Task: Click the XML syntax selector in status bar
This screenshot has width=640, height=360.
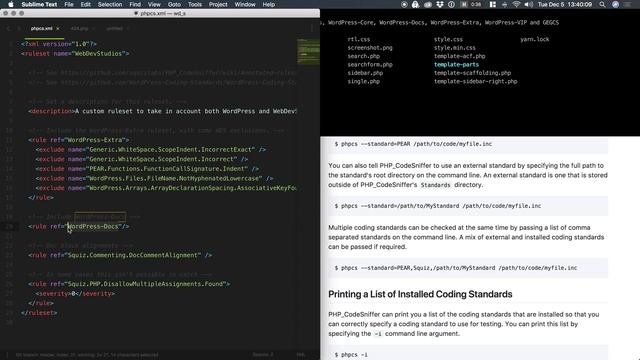Action: click(x=301, y=355)
